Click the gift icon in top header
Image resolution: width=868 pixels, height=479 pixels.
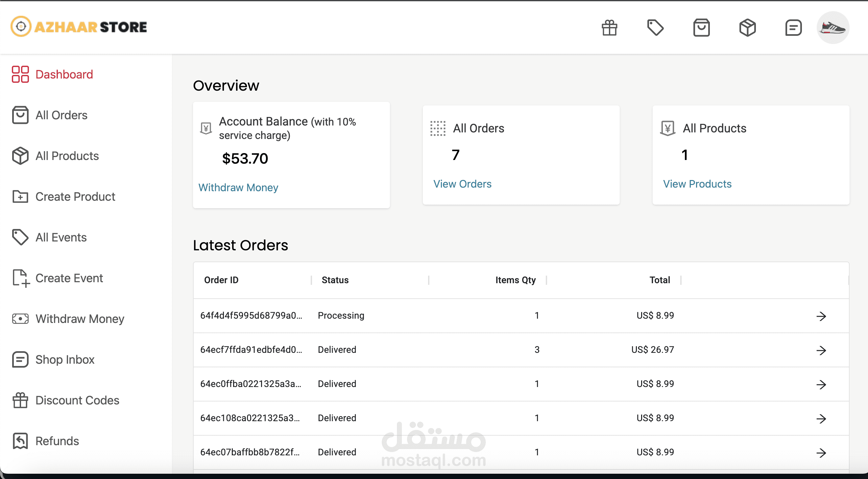pos(609,28)
